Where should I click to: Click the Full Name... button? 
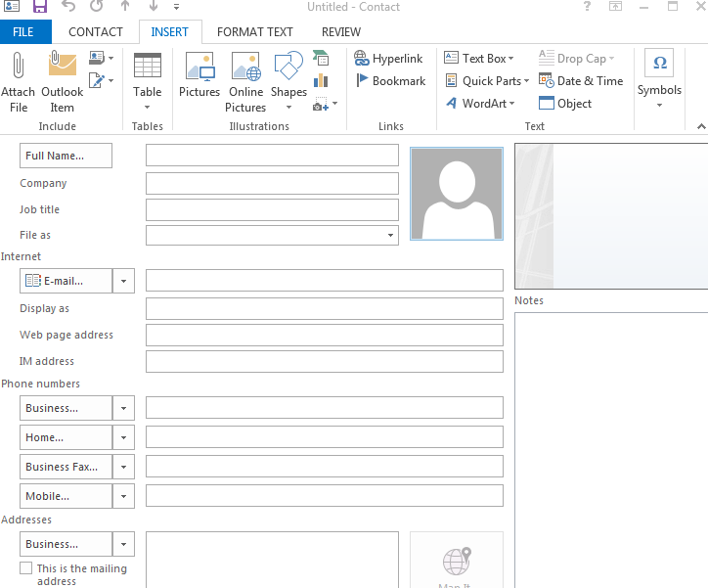pyautogui.click(x=66, y=156)
